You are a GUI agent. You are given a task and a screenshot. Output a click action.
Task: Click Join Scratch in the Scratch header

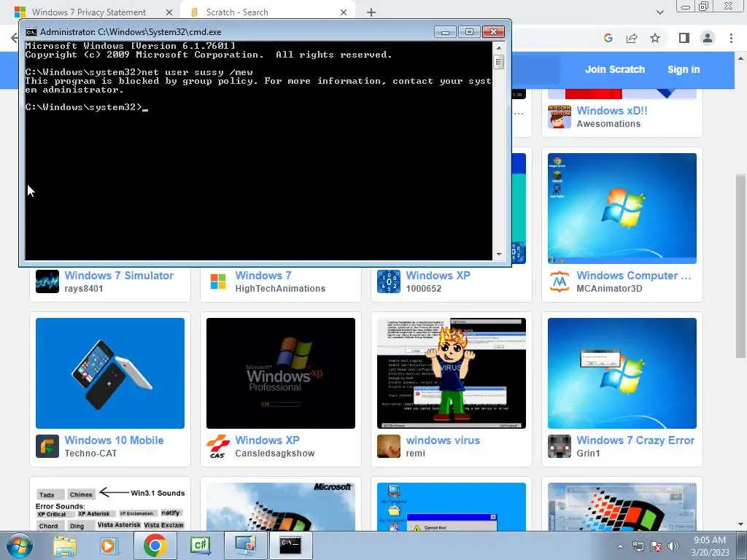(614, 69)
